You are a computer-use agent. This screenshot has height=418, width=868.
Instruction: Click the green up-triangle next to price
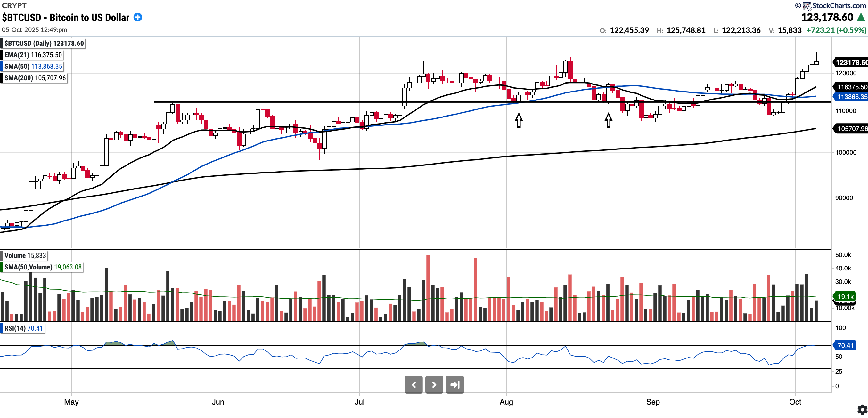(x=861, y=17)
